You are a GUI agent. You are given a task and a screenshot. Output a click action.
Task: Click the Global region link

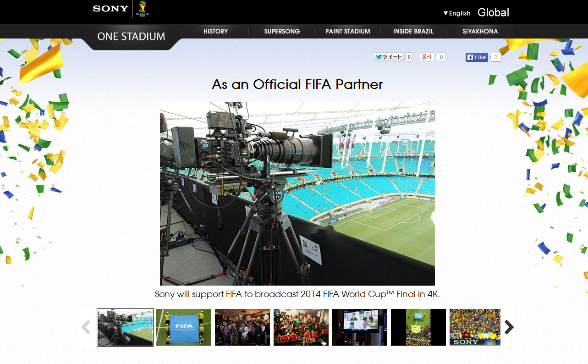(493, 13)
